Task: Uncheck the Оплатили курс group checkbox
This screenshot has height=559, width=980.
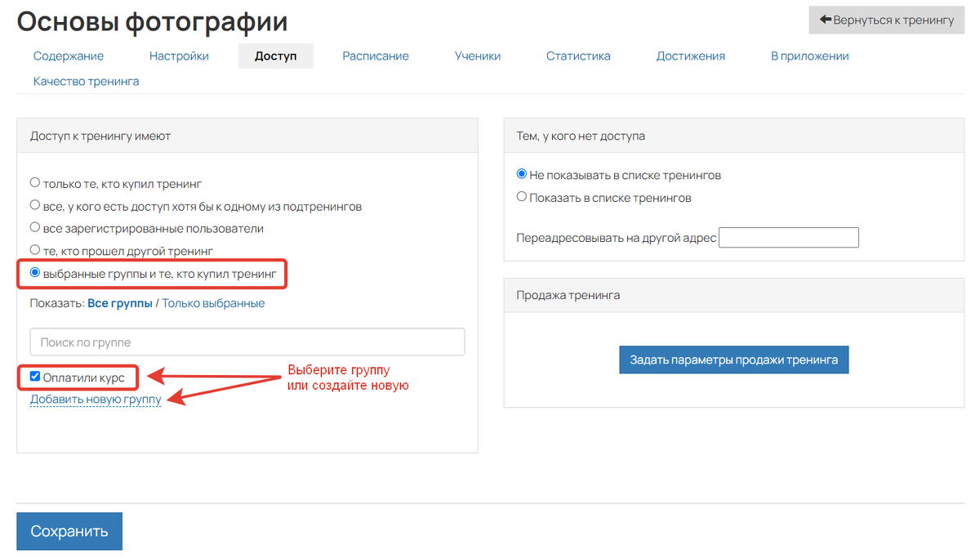Action: coord(35,377)
